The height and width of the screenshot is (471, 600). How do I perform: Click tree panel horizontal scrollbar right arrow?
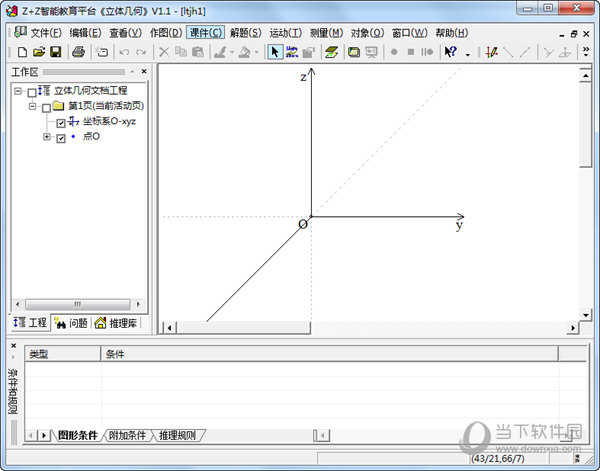pyautogui.click(x=138, y=304)
